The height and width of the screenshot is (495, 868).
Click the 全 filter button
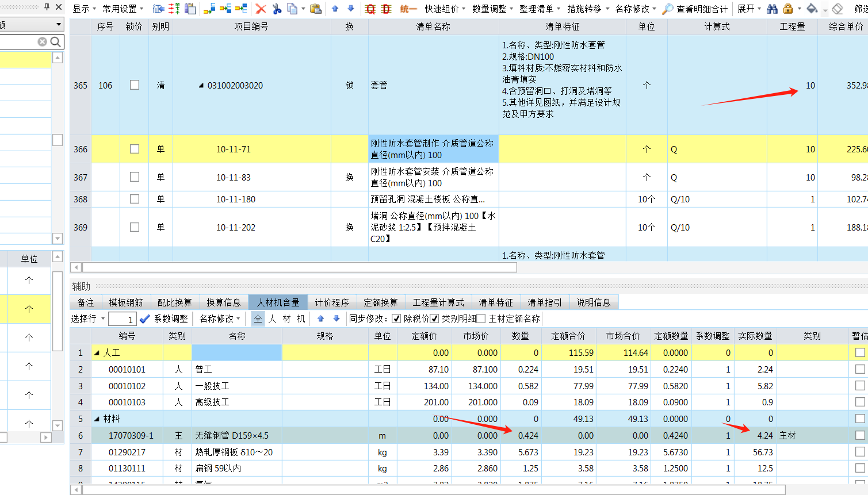(258, 319)
